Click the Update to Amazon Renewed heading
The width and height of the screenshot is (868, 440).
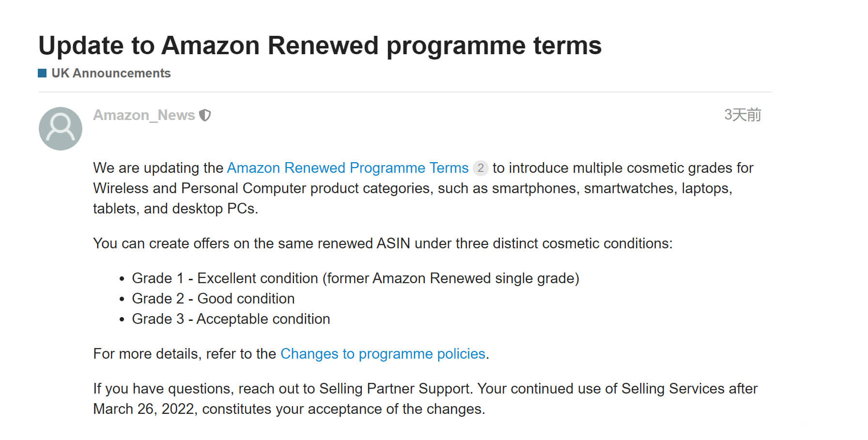point(320,46)
